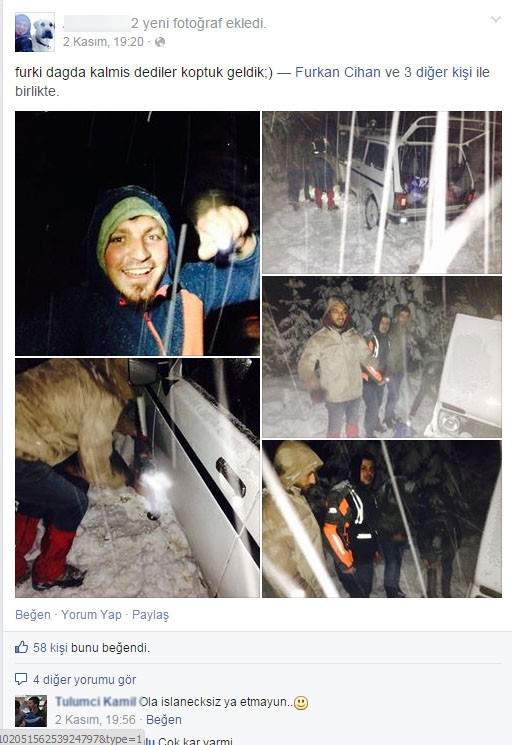Open the '58 kişi' likes list

tap(50, 648)
